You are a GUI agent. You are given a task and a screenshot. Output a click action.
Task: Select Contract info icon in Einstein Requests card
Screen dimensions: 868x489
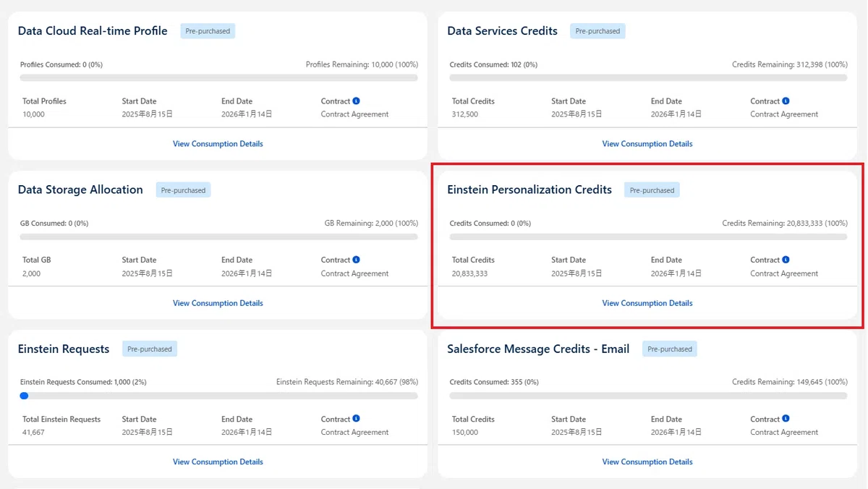(357, 419)
